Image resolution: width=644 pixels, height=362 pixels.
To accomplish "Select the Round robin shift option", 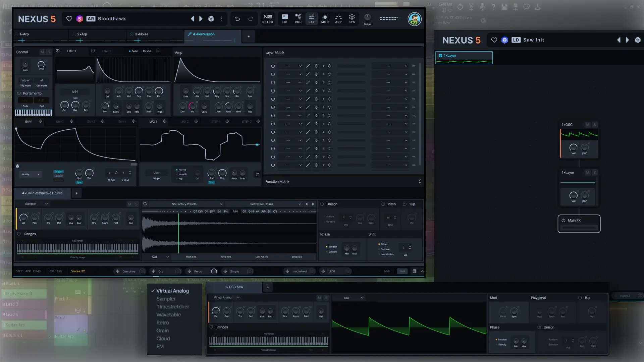I will pyautogui.click(x=386, y=254).
